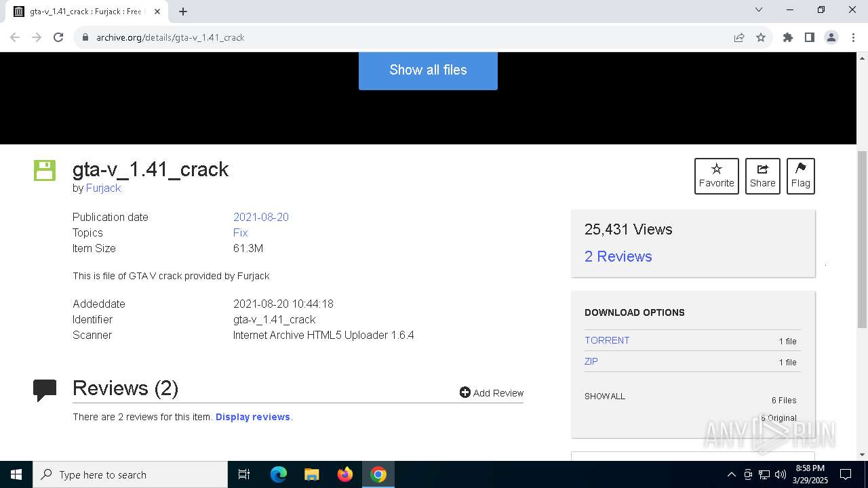Click the gta-v_1.41_crack title heading
868x488 pixels.
151,169
